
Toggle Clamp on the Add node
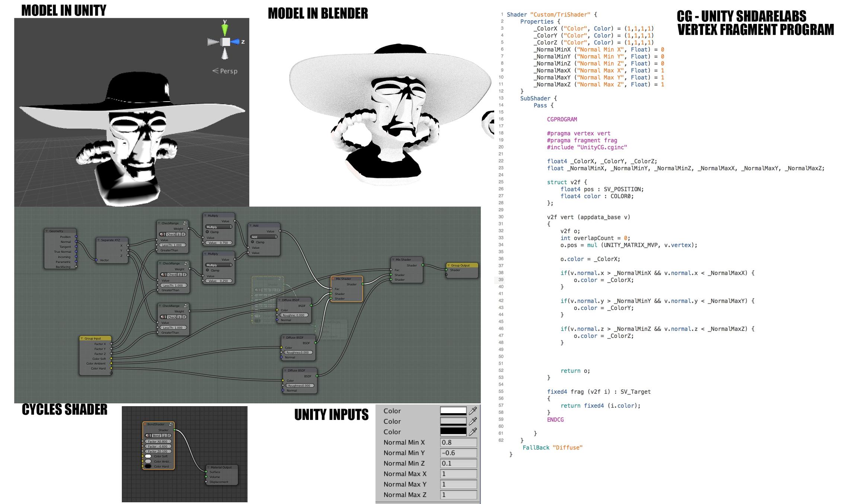click(x=253, y=242)
